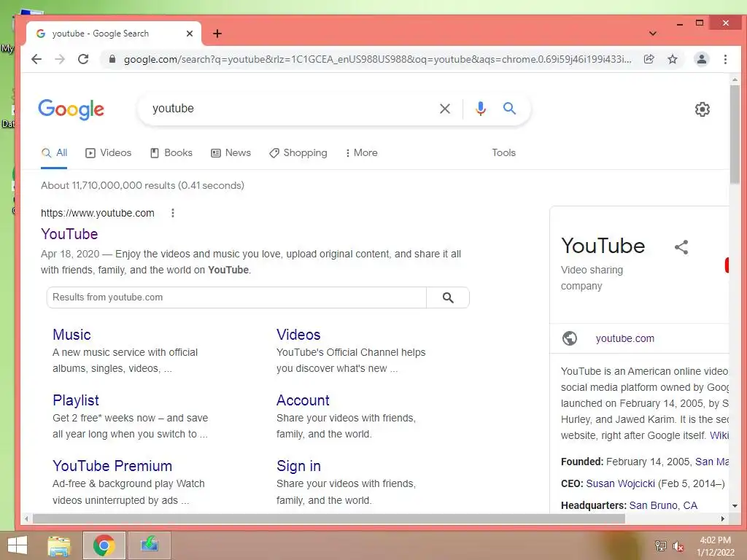
Task: Click inside the youtube search field
Action: tap(290, 109)
